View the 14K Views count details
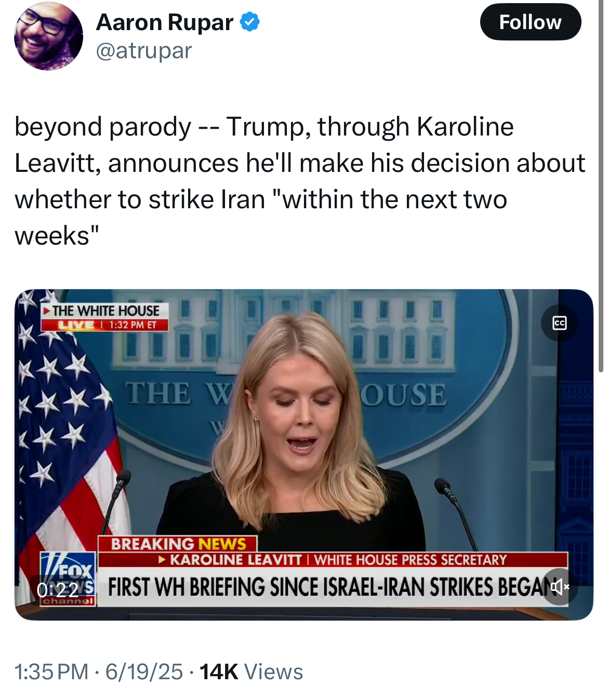Image resolution: width=608 pixels, height=700 pixels. (x=251, y=671)
